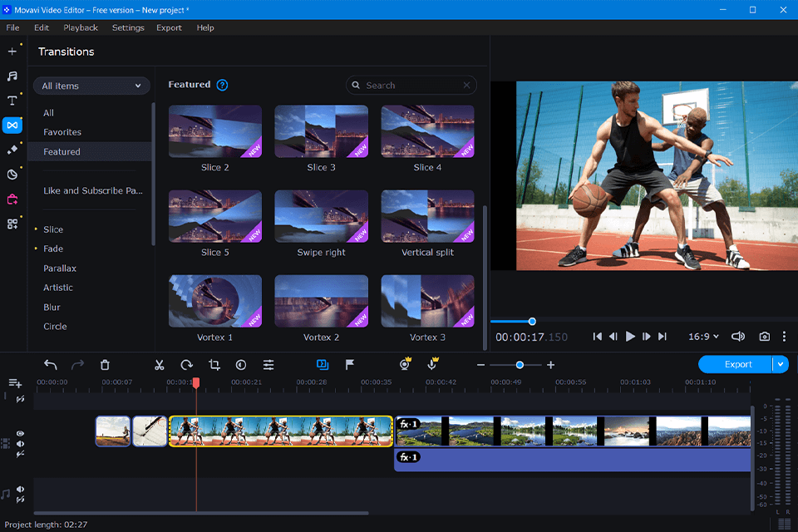Click the rotate clip icon

pyautogui.click(x=187, y=365)
